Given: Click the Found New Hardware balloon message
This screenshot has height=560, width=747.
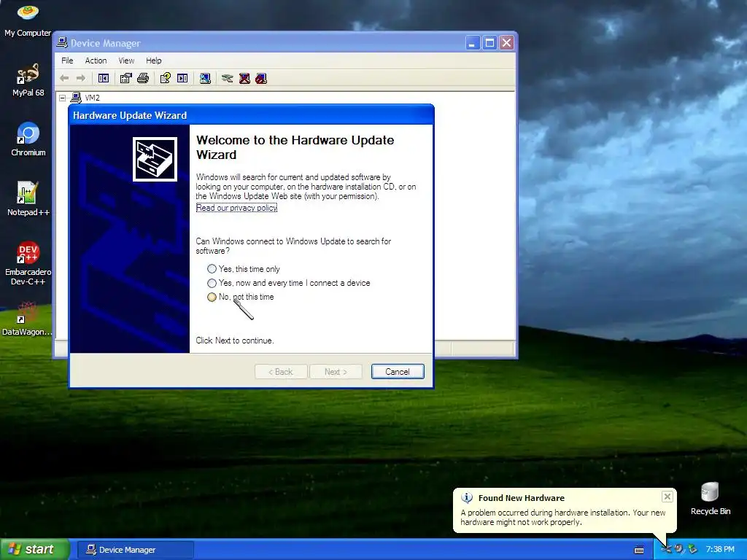Looking at the screenshot, I should 562,517.
